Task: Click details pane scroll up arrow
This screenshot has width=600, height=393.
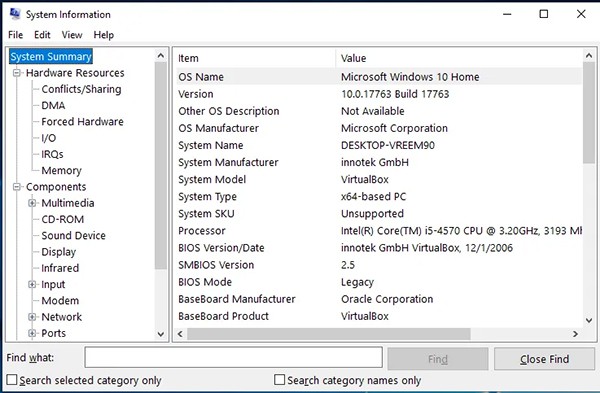Action: [589, 56]
